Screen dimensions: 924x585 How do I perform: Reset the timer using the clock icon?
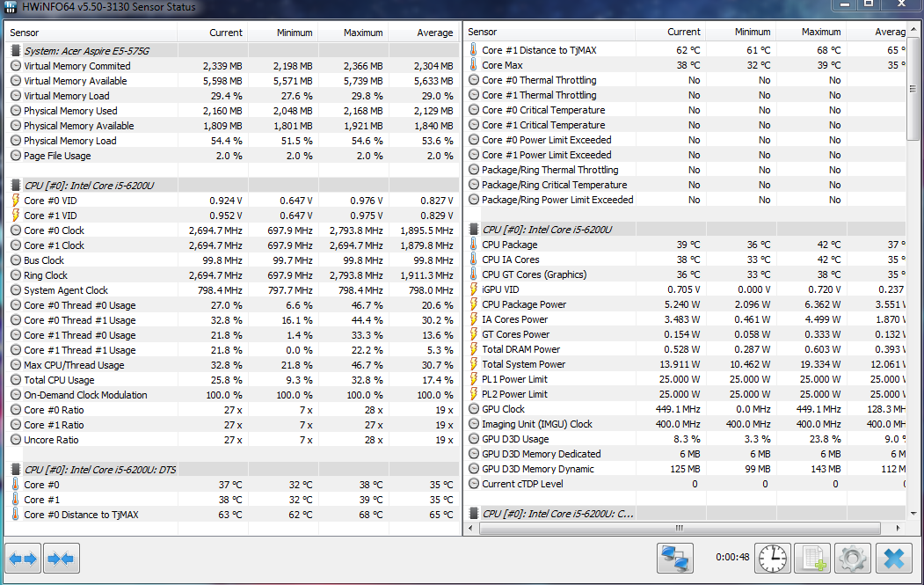pyautogui.click(x=772, y=558)
